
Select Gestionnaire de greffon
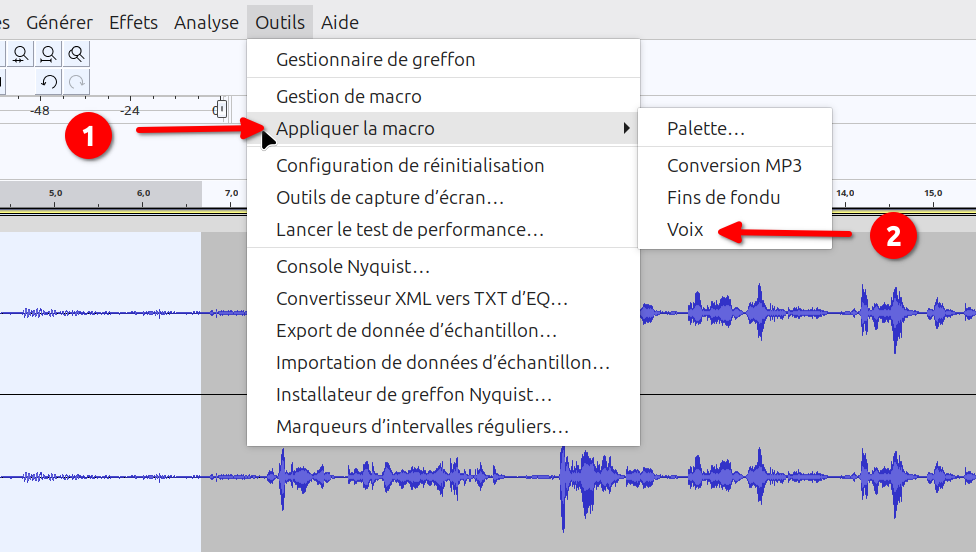375,59
